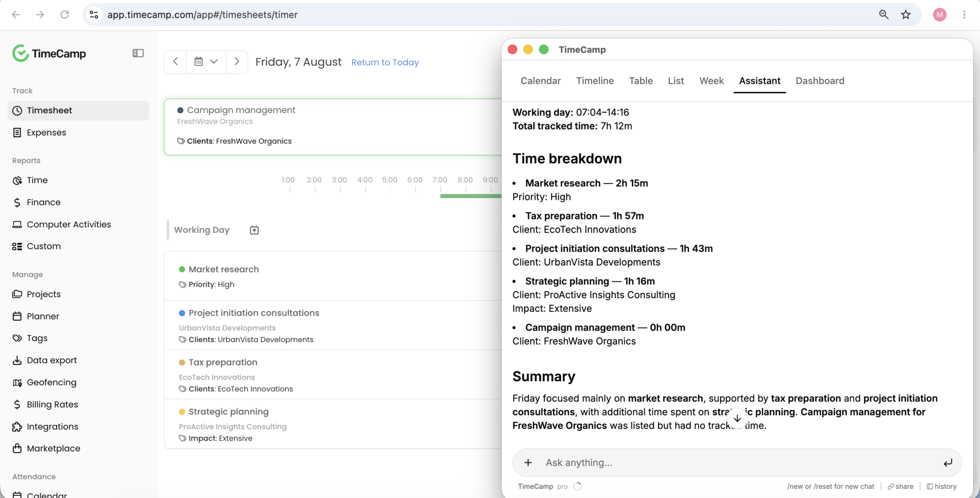Image resolution: width=980 pixels, height=498 pixels.
Task: Click the Billing Rates dollar icon
Action: click(x=17, y=405)
